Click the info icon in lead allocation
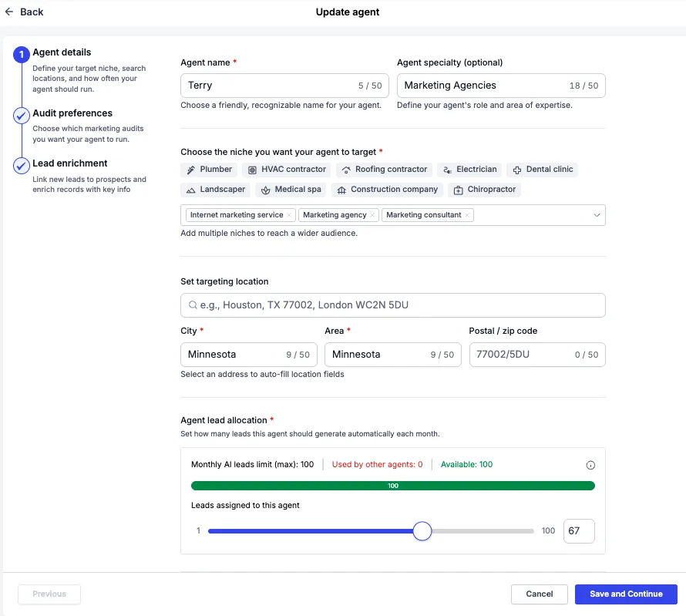 point(590,465)
